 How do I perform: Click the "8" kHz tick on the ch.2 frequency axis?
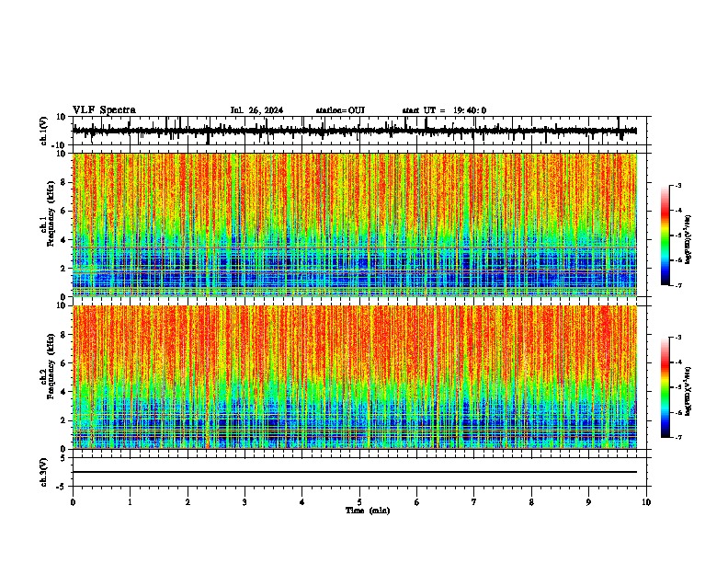click(x=64, y=335)
